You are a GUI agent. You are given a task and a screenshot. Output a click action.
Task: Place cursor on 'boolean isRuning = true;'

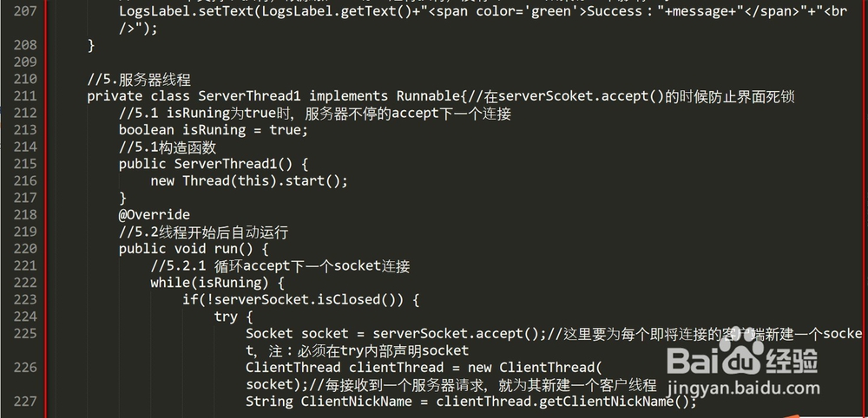[x=214, y=130]
